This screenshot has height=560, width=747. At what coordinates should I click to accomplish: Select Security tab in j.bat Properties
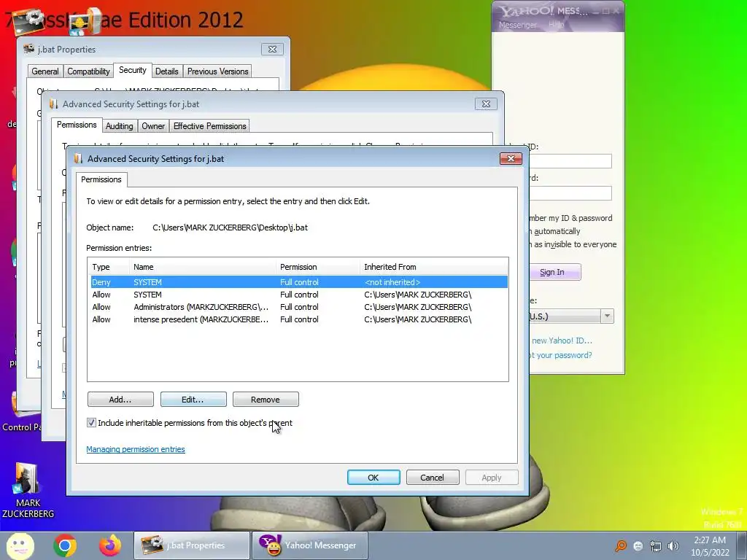133,71
